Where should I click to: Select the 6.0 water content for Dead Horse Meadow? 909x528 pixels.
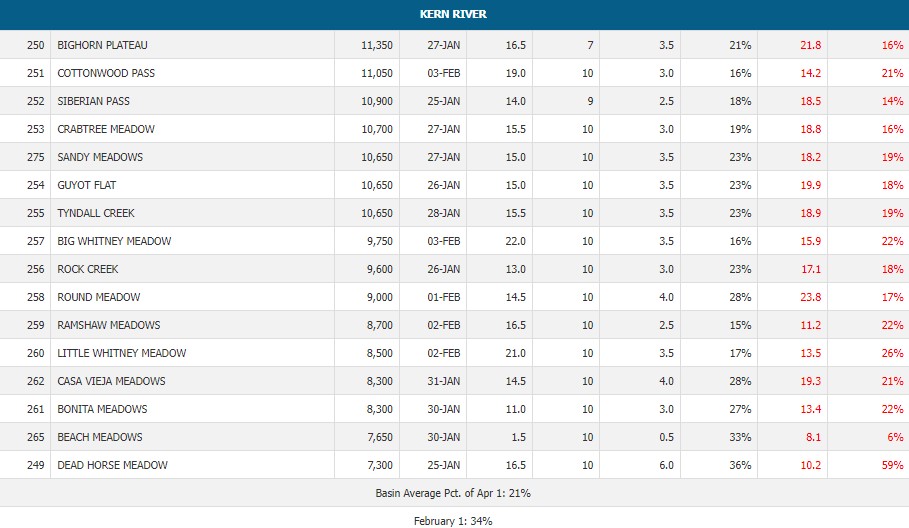665,465
